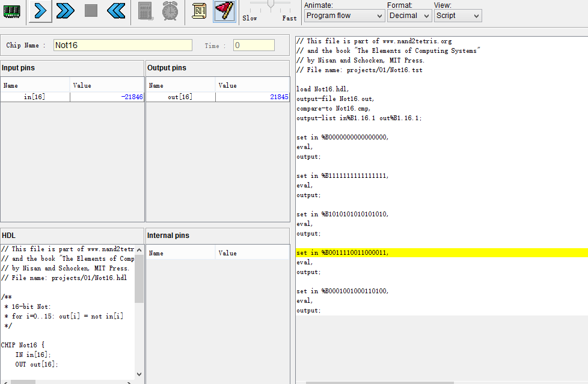
Task: Click the Chip Name field containing Not16
Action: (x=123, y=45)
